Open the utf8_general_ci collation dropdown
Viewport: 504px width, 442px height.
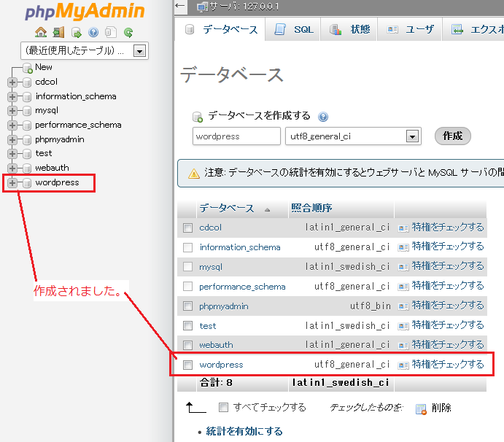(353, 136)
